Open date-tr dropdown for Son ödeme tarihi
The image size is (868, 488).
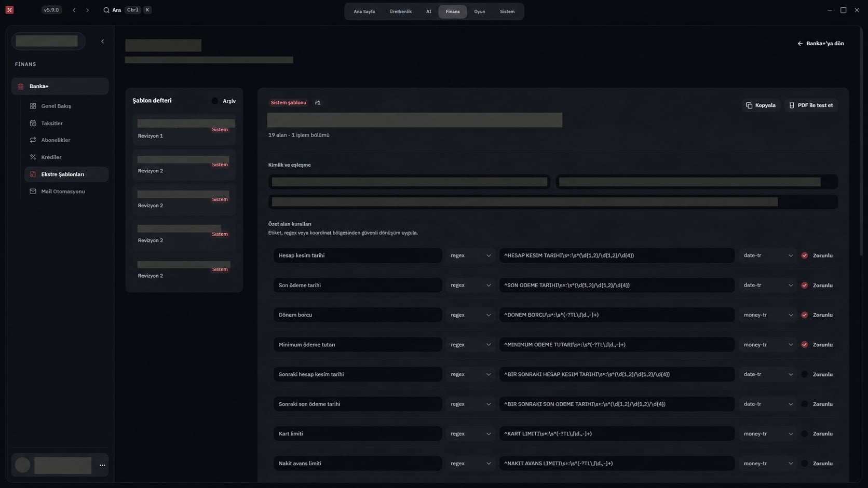coord(768,285)
